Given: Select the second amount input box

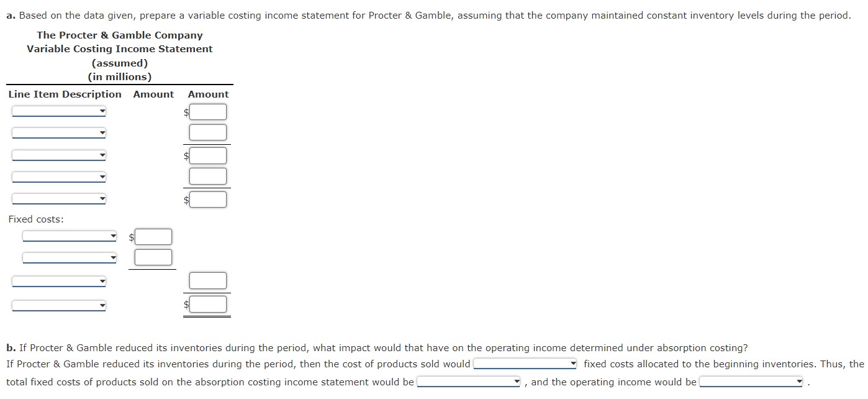Looking at the screenshot, I should pyautogui.click(x=209, y=132).
